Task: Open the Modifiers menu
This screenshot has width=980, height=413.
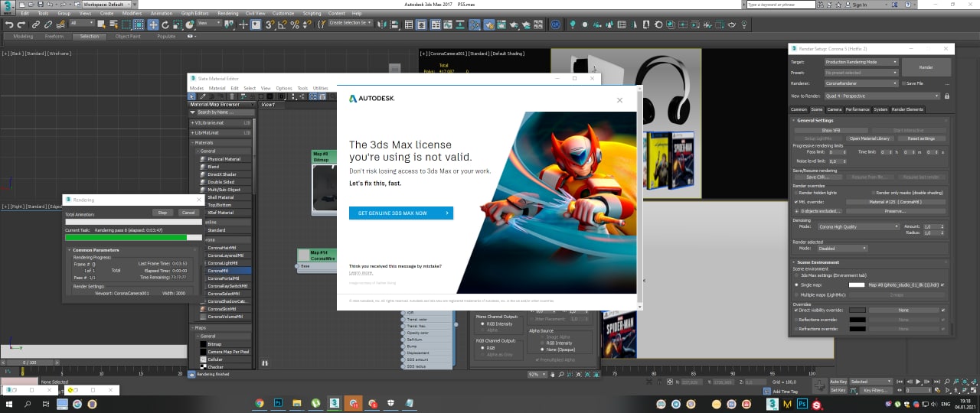Action: [x=132, y=13]
